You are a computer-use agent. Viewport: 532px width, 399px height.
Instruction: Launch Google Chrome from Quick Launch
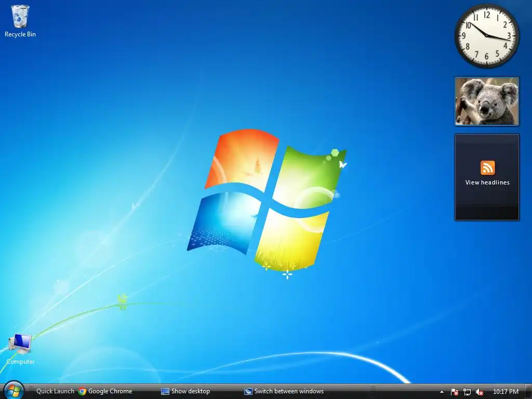pos(105,391)
